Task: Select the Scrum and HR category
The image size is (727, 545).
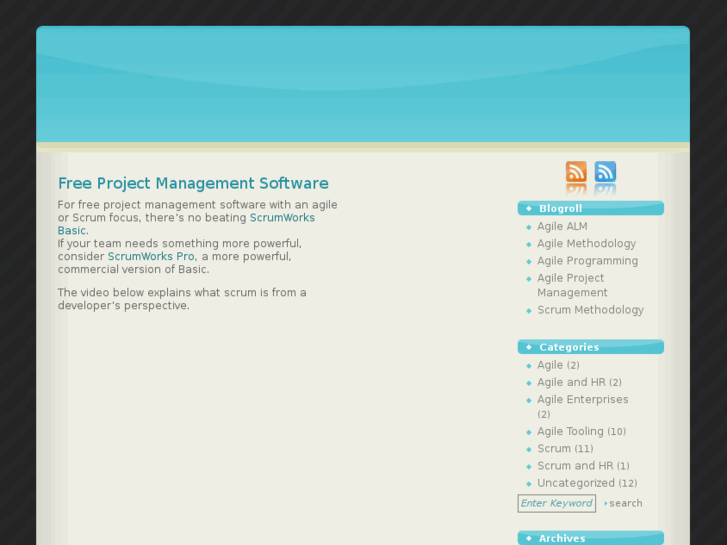Action: point(575,466)
